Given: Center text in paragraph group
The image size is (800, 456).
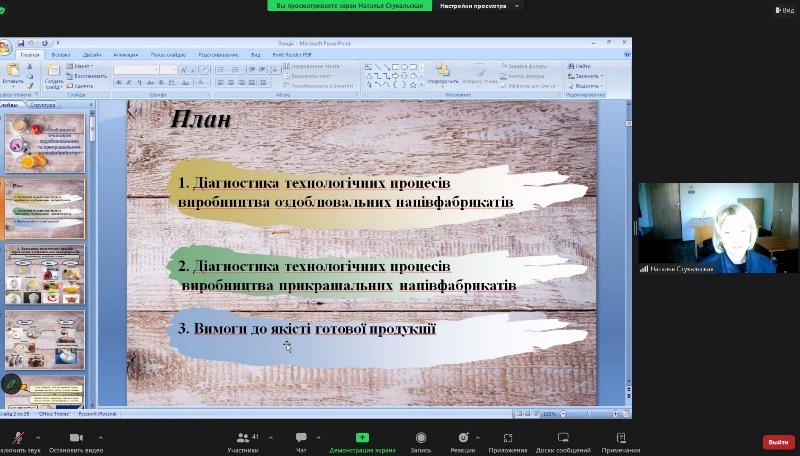Looking at the screenshot, I should (231, 82).
